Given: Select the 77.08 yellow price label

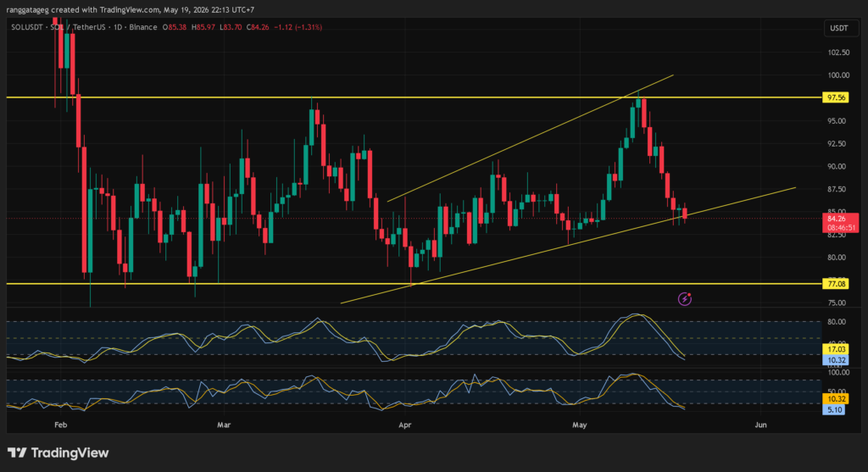Looking at the screenshot, I should pos(836,284).
